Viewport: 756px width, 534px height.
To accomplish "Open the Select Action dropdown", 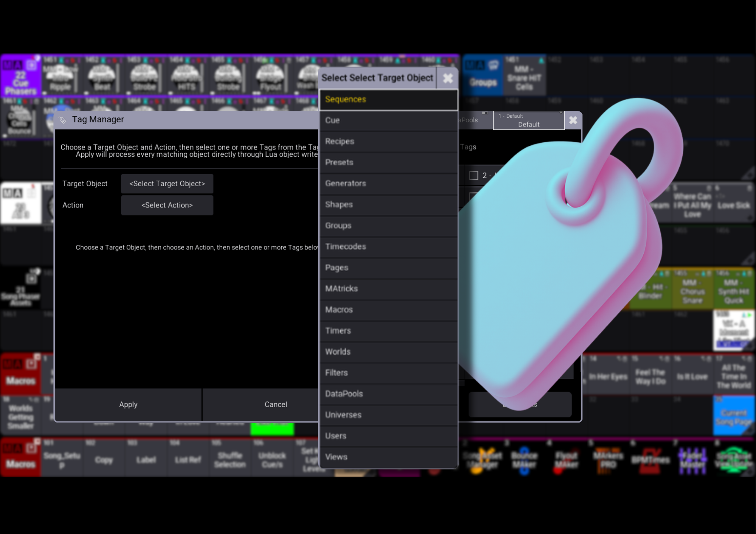I will (x=167, y=205).
